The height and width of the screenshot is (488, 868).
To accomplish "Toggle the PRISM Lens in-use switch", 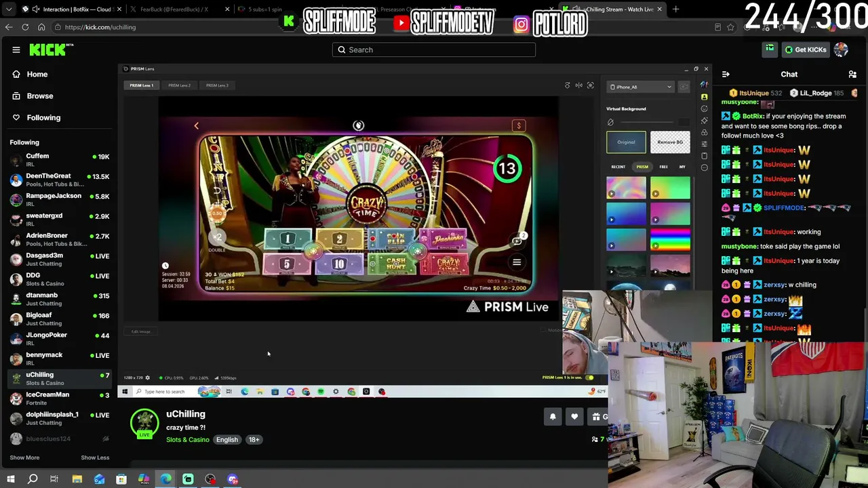I will 589,378.
